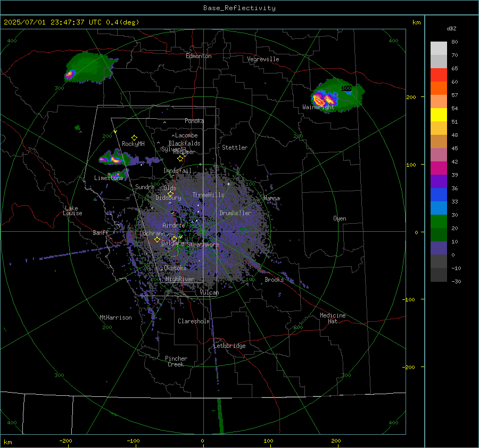This screenshot has height=448, width=479.
Task: Select the purple 36-39 dBZ legend swatch
Action: coord(439,181)
